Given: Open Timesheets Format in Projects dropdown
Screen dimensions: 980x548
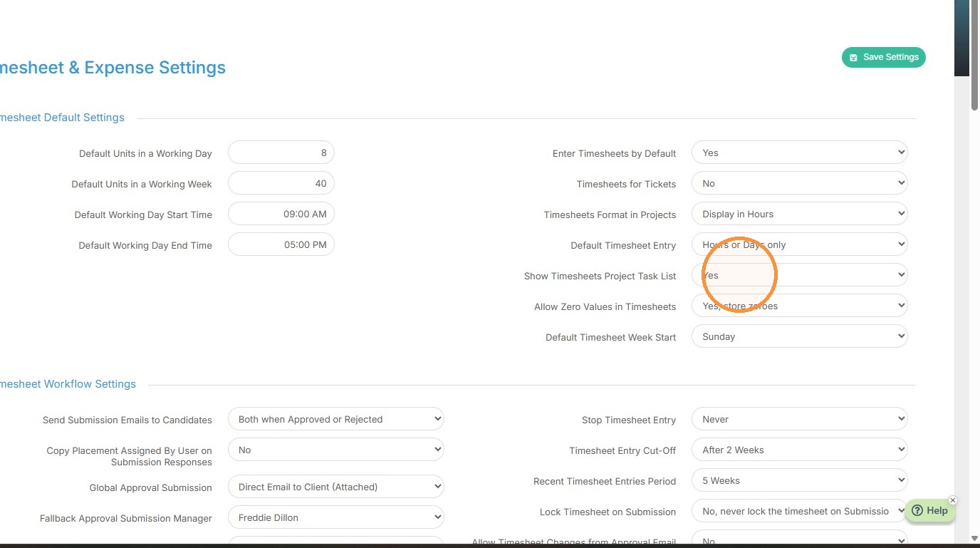Looking at the screenshot, I should [799, 214].
